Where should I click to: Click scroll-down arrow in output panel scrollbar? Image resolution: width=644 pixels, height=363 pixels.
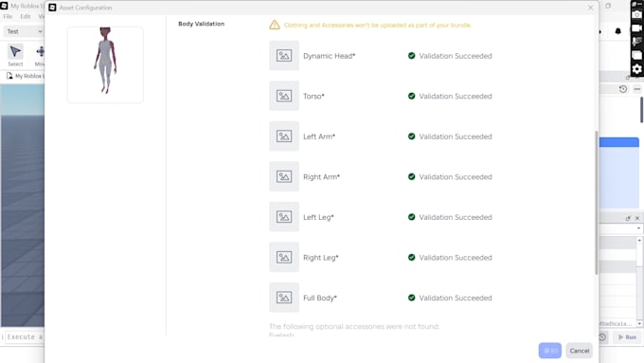[639, 323]
